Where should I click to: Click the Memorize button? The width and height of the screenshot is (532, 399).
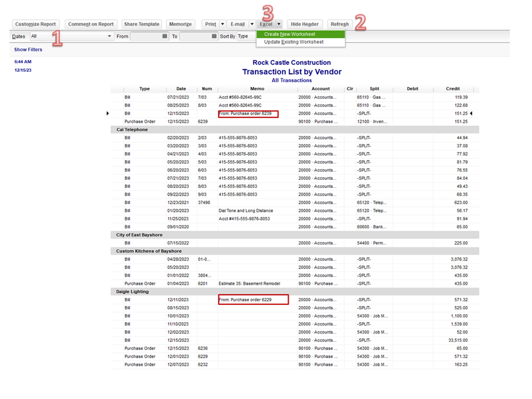pyautogui.click(x=180, y=24)
